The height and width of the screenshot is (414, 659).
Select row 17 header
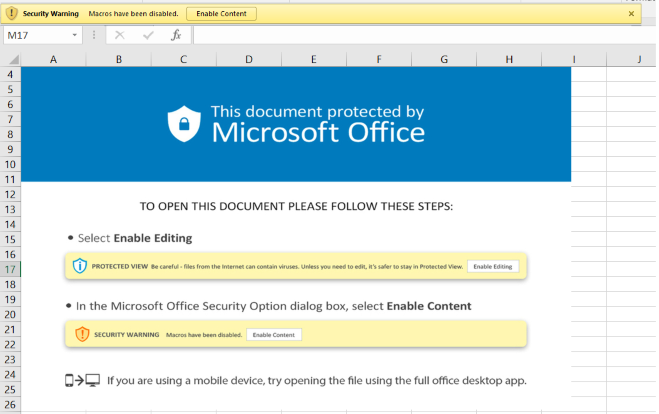10,269
